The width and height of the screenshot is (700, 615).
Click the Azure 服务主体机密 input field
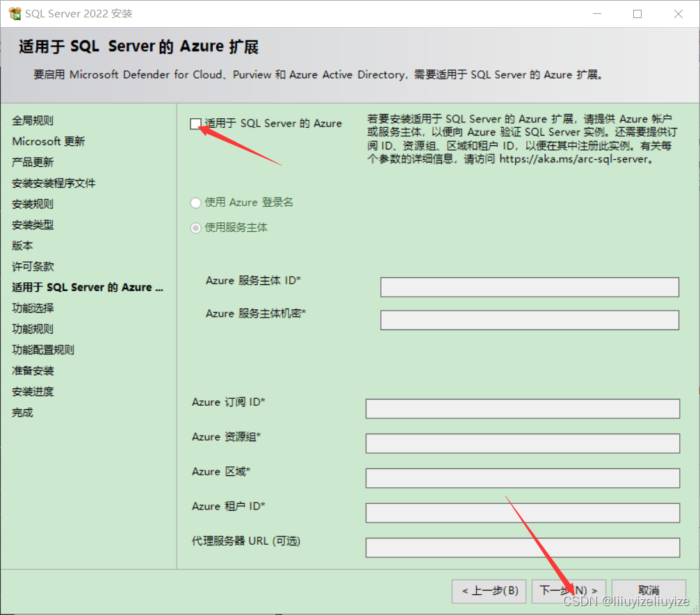(x=530, y=320)
